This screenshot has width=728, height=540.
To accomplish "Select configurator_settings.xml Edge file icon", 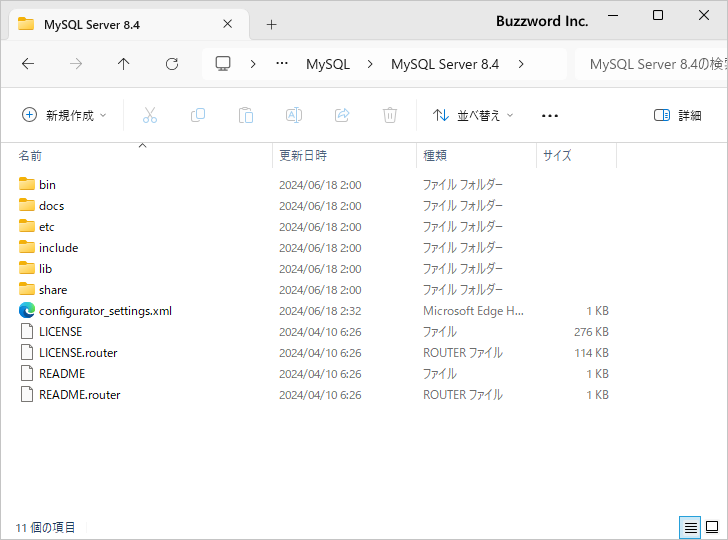I will 27,311.
